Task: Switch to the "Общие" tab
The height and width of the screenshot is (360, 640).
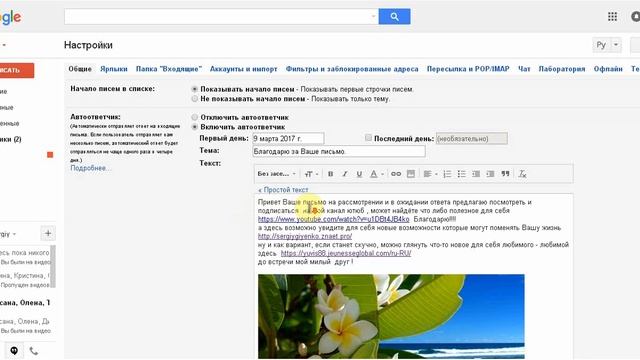Action: 80,69
